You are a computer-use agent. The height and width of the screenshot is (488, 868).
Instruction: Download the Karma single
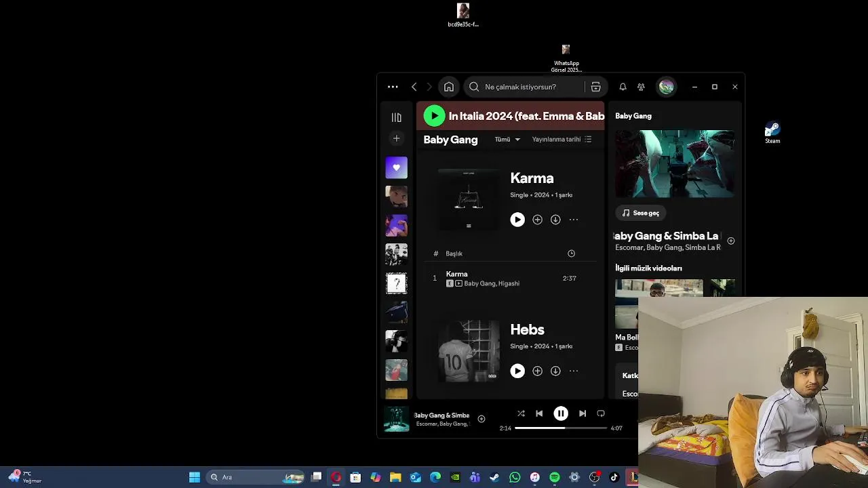(555, 220)
